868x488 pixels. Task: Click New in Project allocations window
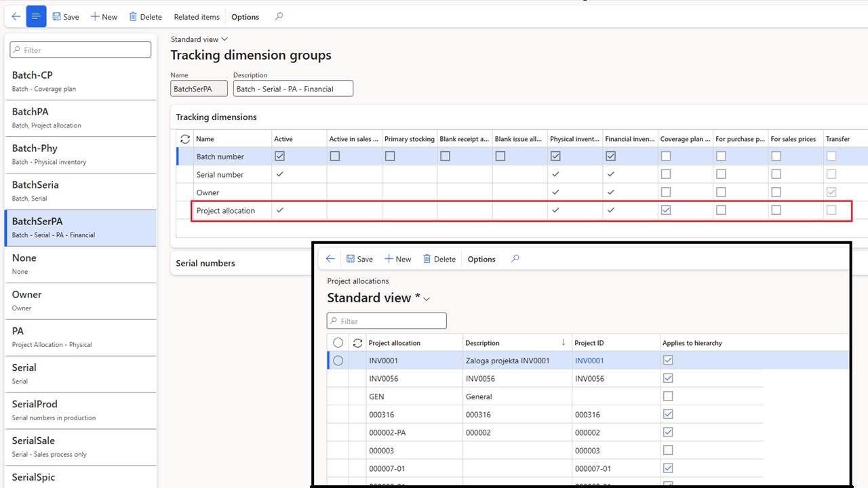click(397, 259)
